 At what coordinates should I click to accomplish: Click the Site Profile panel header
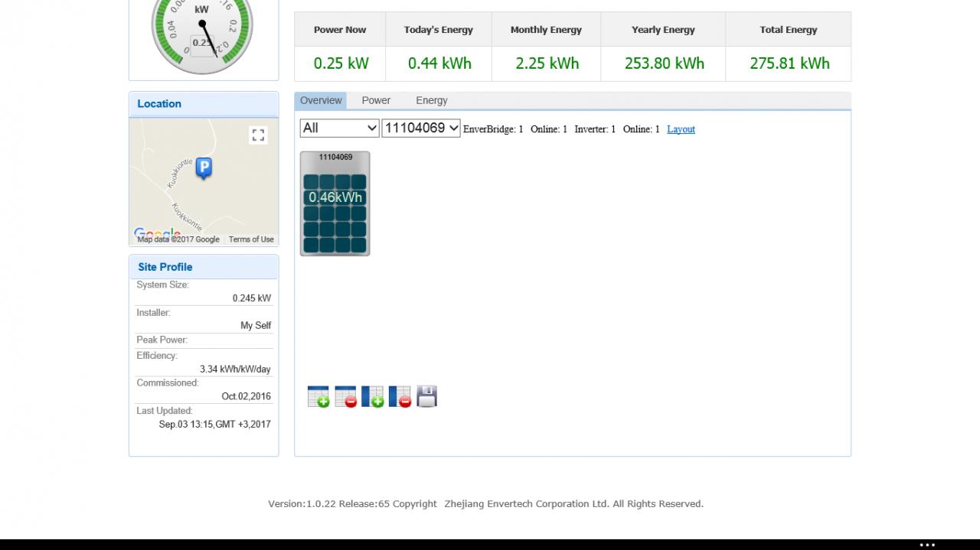coord(204,267)
